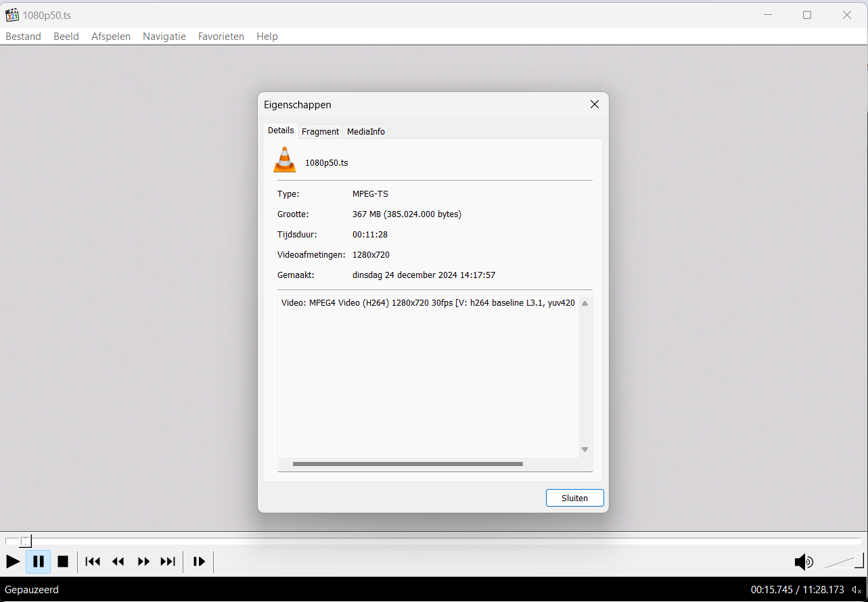Click the fast forward icon

pos(143,561)
